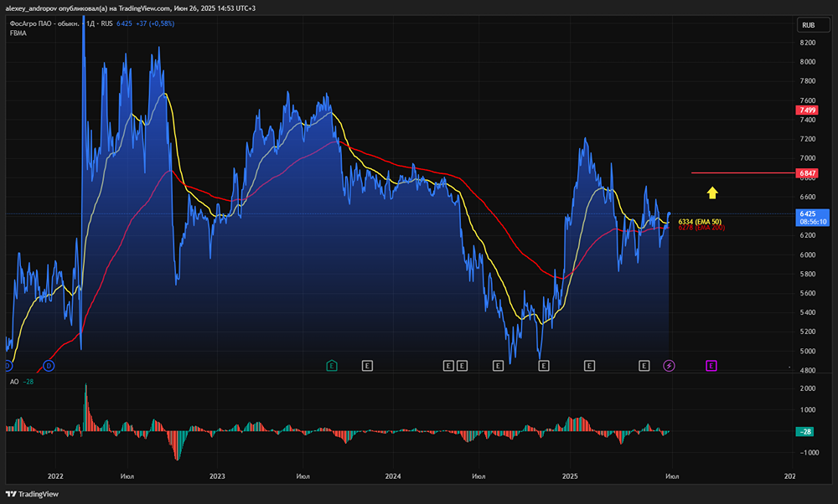Click the 2024 label on time axis
838x504 pixels.
pos(394,476)
